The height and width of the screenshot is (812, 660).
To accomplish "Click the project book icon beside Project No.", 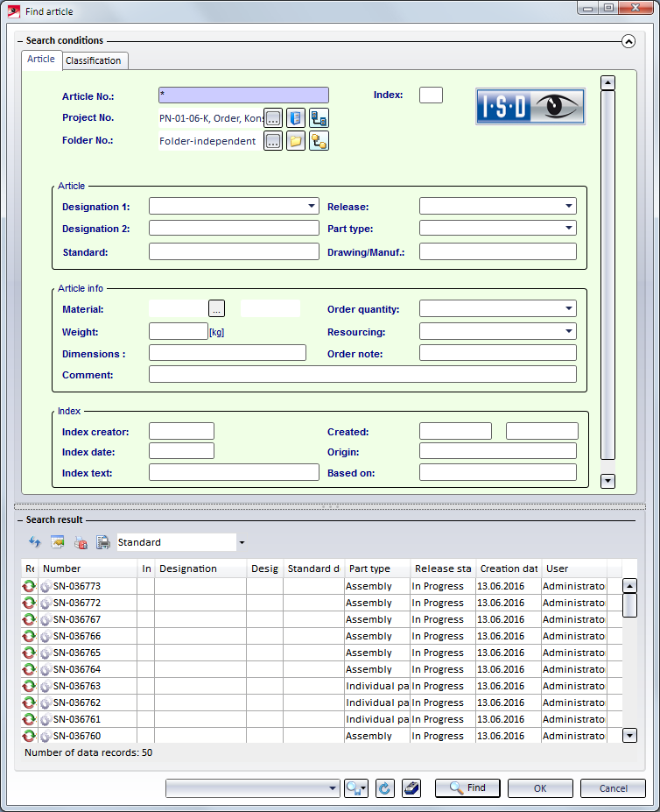I will click(296, 118).
